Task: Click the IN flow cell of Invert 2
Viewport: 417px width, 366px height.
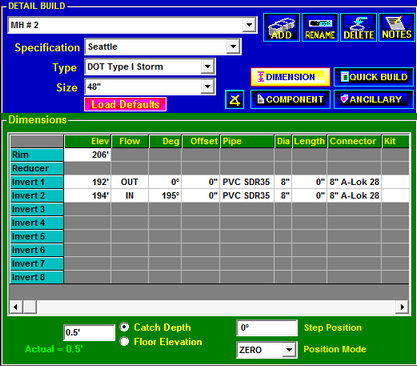Action: click(x=130, y=196)
